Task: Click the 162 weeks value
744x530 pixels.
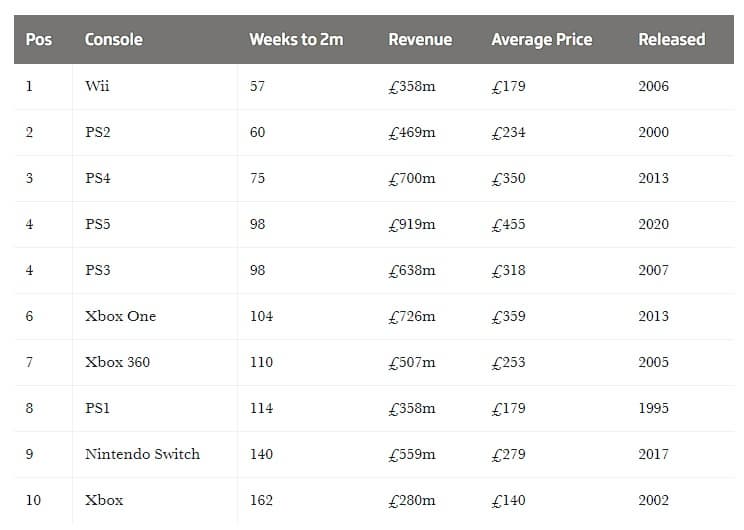Action: click(x=261, y=500)
